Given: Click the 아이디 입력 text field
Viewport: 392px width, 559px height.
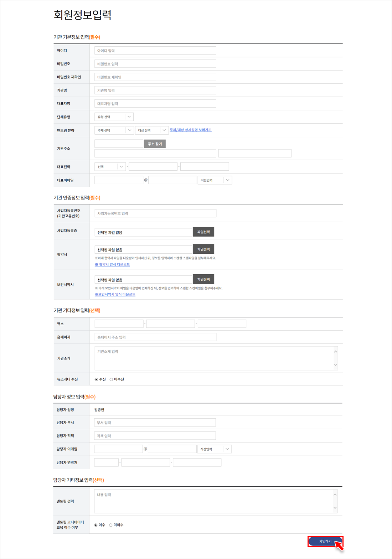Looking at the screenshot, I should pos(155,51).
